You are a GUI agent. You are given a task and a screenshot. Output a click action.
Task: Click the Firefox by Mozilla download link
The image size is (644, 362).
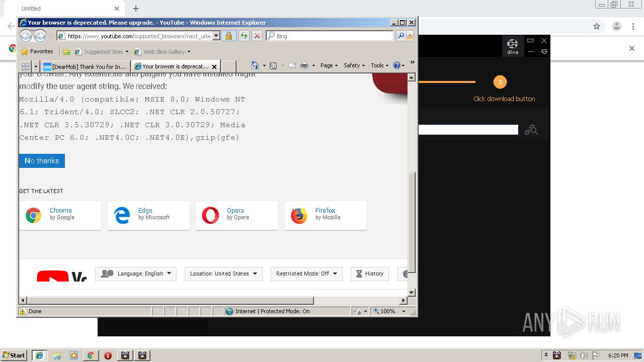click(x=326, y=216)
